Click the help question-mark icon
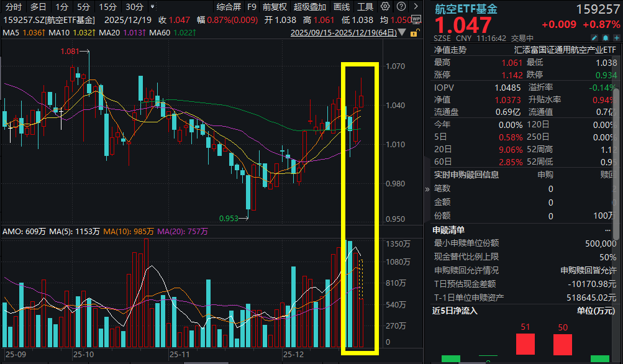Viewport: 623px width, 364px height. click(x=401, y=6)
